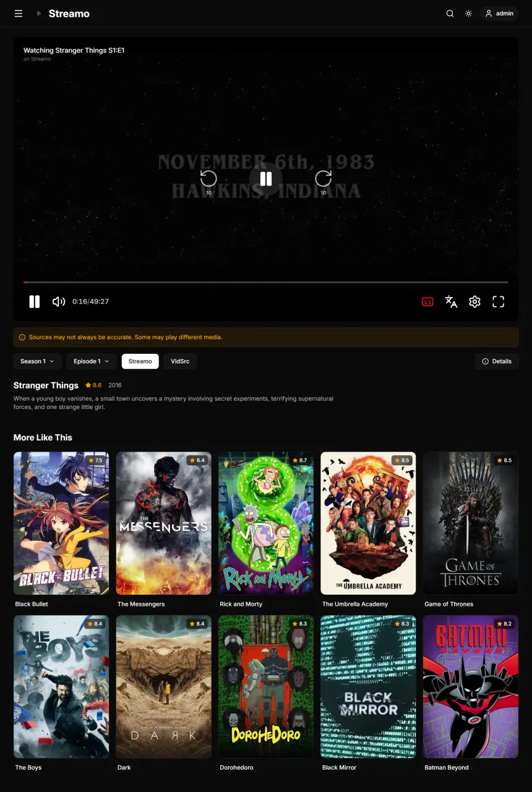Screen dimensions: 532x792
Task: Pause video using center overlay button
Action: (266, 179)
